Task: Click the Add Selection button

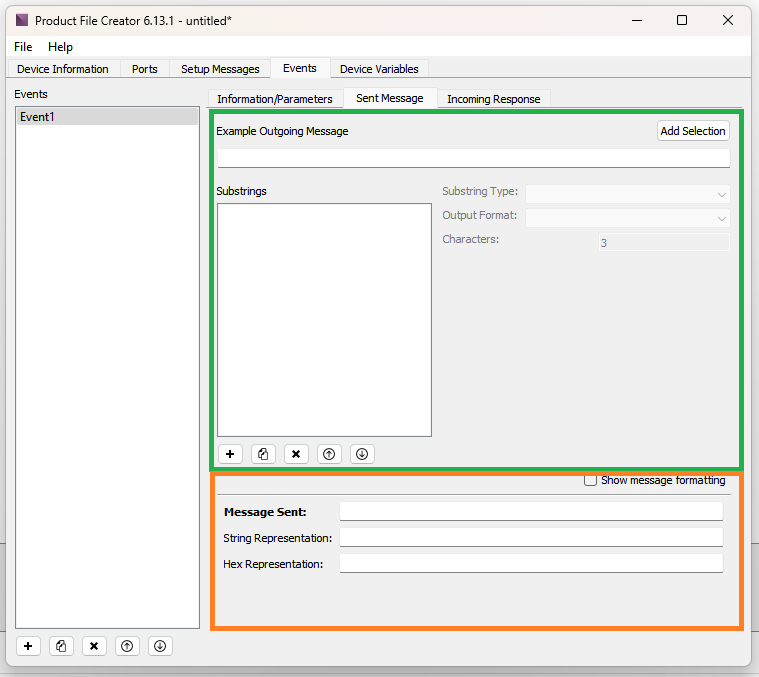Action: [693, 131]
